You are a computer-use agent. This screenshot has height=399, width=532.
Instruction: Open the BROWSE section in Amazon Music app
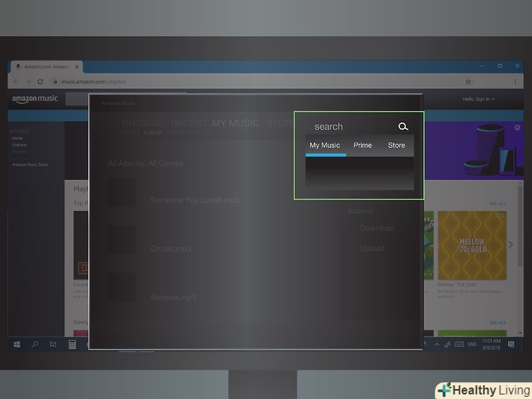[142, 123]
